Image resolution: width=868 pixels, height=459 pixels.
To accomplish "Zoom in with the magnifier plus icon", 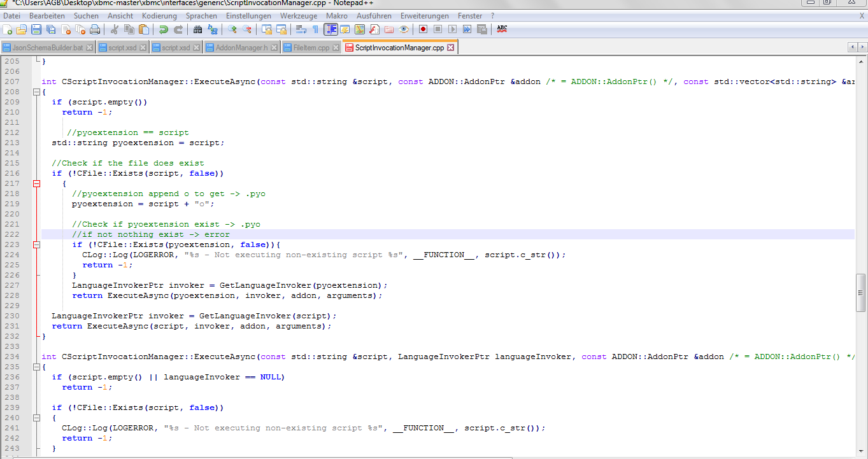I will coord(232,29).
